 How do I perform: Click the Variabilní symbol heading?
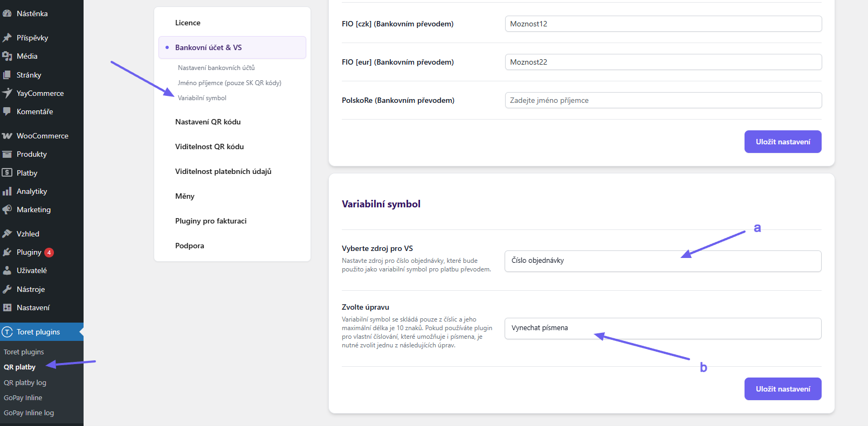[381, 204]
